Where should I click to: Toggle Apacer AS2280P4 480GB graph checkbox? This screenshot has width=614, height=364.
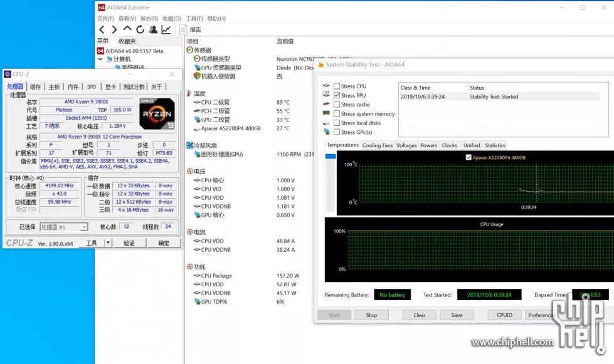point(468,157)
